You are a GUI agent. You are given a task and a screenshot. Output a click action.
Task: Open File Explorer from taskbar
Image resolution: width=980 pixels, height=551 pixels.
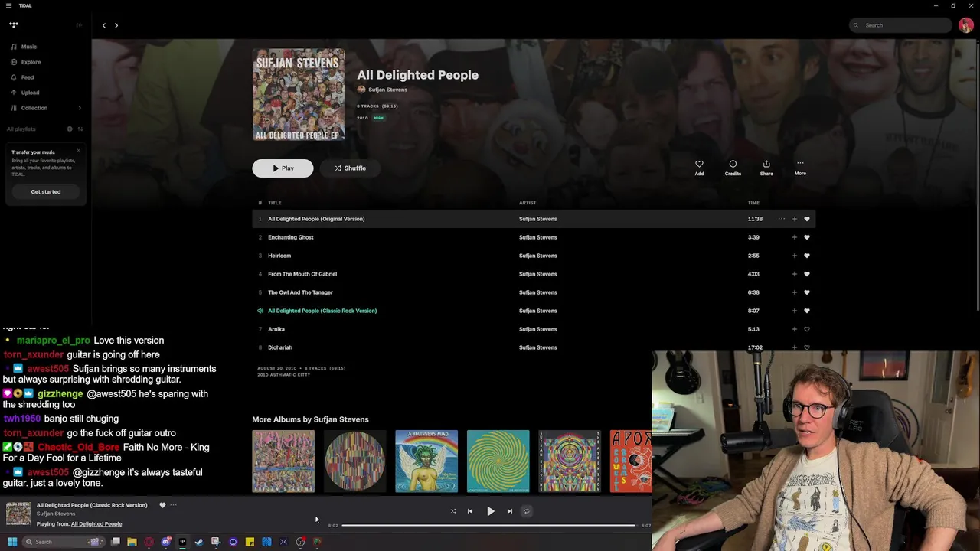point(132,542)
